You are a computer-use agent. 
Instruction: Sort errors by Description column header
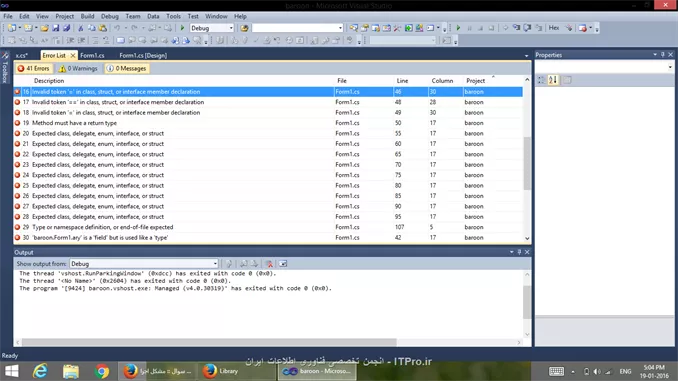click(49, 81)
